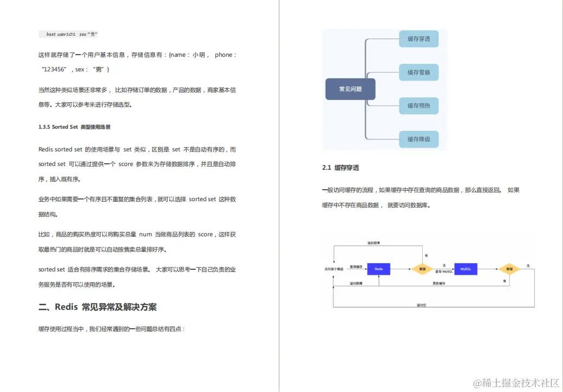
Task: Click the yellow diamond right after the MySQL box
Action: (x=509, y=269)
